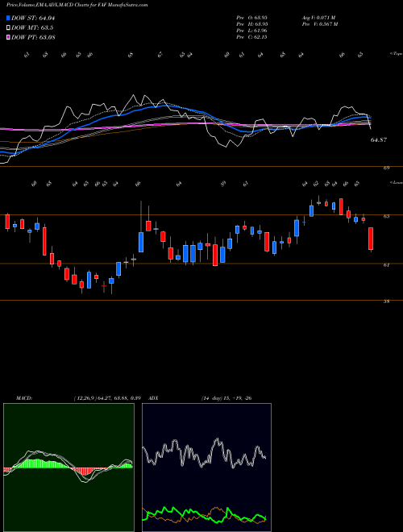Select the 'DOW PT: 63.08' legend label

pyautogui.click(x=34, y=37)
